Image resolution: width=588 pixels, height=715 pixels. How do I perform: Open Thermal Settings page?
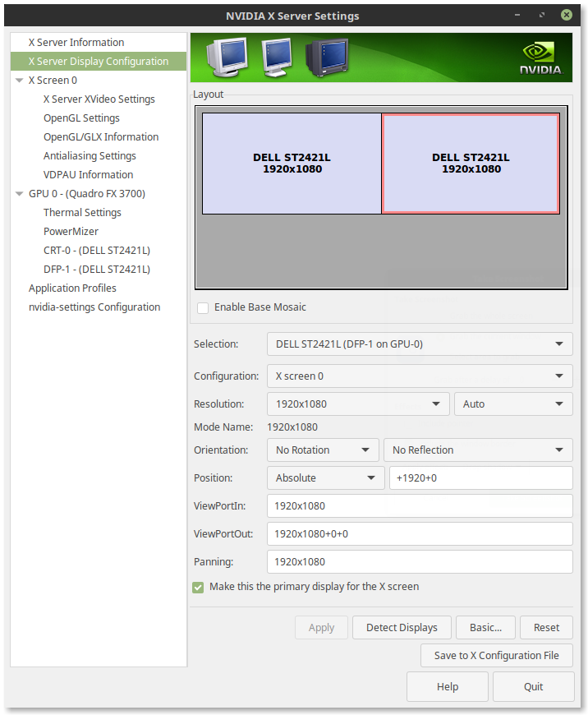[x=82, y=213]
